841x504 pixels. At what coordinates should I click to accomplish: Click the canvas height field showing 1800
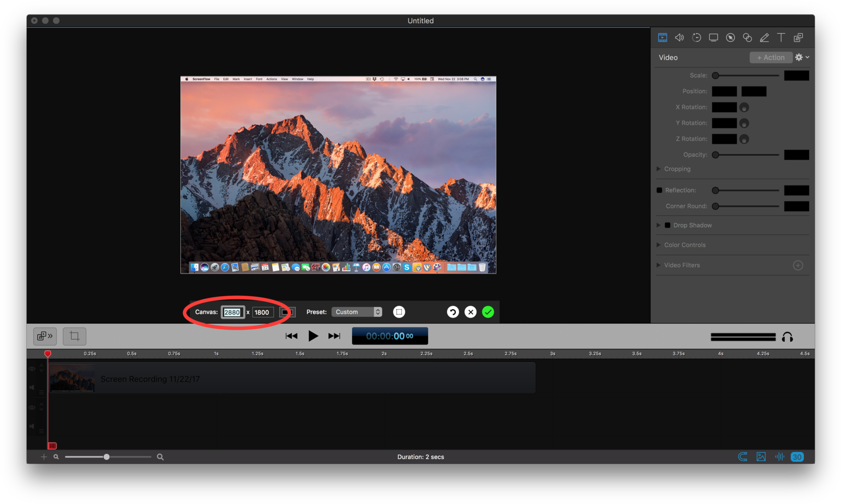click(x=262, y=312)
